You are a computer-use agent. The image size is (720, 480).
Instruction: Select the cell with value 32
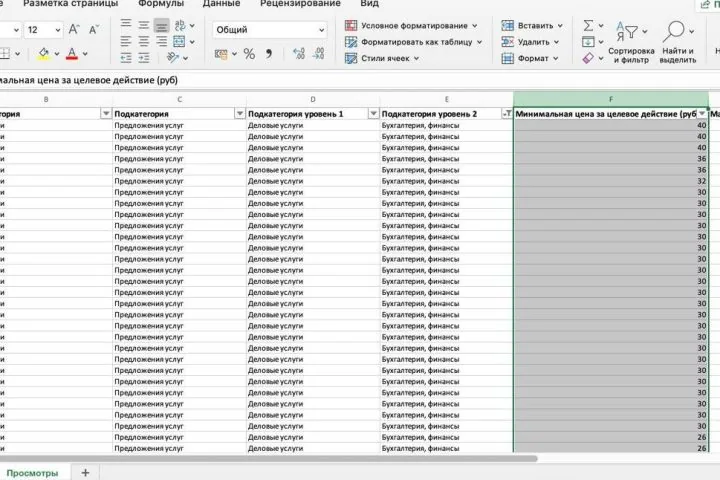click(611, 181)
